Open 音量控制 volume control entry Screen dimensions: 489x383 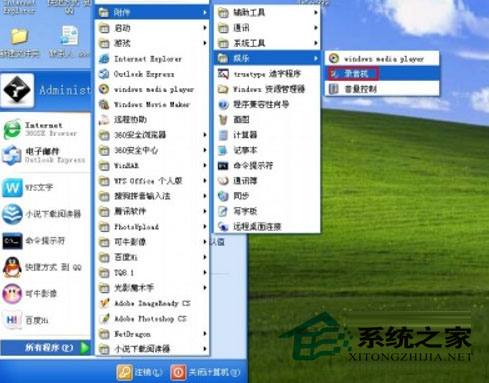(382, 89)
